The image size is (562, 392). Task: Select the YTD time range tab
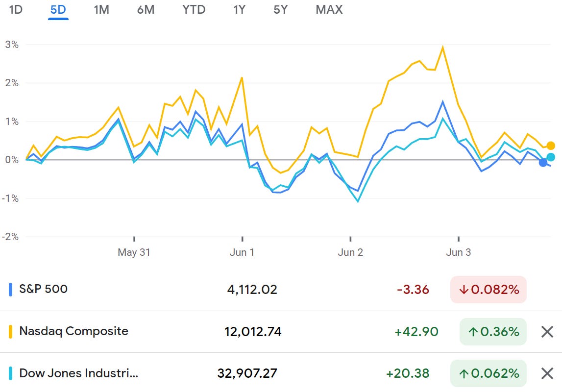(194, 9)
